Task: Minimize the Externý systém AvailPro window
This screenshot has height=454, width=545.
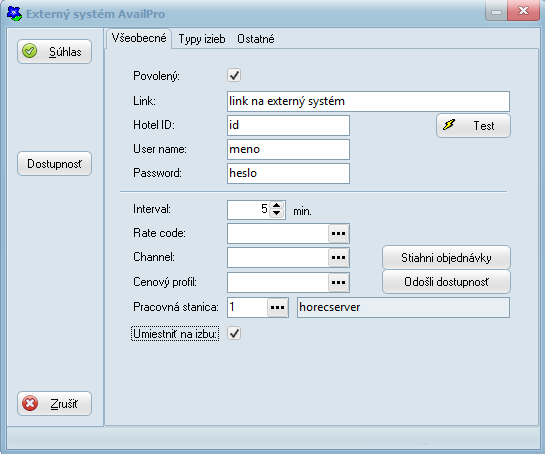Action: tap(496, 11)
